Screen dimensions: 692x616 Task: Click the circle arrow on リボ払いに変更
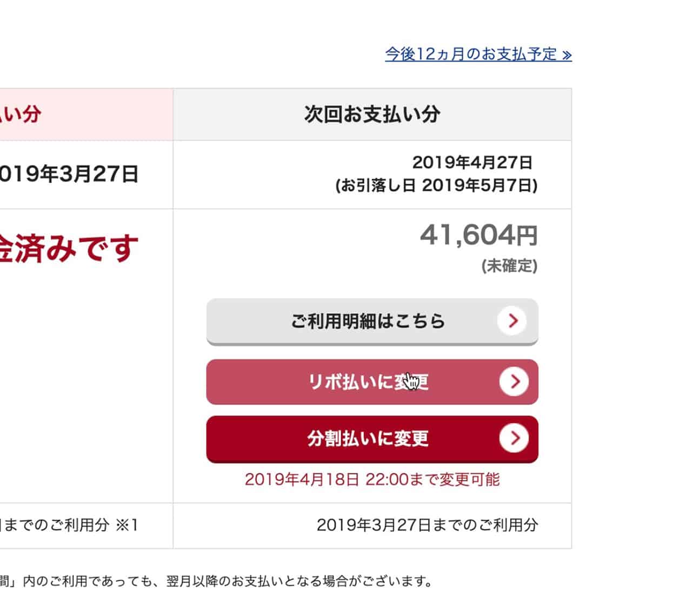pos(514,381)
